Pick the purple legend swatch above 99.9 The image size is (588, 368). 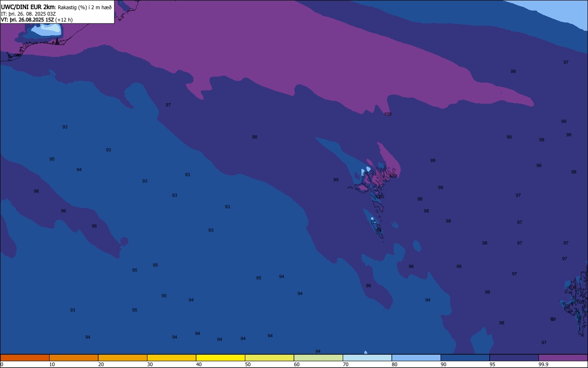pyautogui.click(x=563, y=357)
